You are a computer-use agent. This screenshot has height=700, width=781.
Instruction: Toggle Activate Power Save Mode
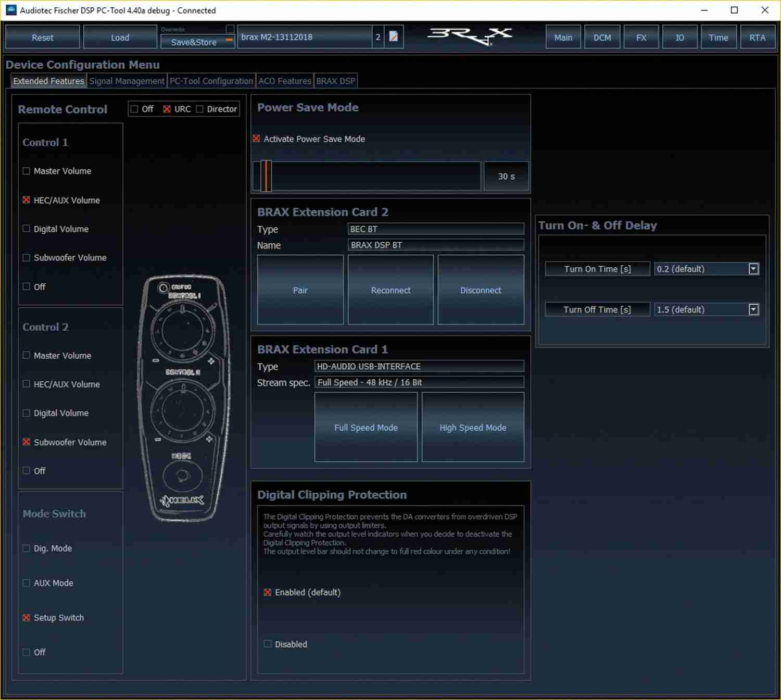tap(257, 139)
